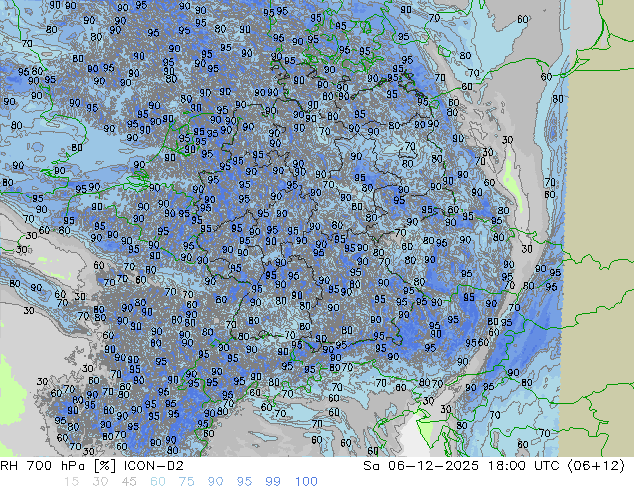634x490 pixels.
Task: Select legend value 45 in color scale
Action: [129, 482]
